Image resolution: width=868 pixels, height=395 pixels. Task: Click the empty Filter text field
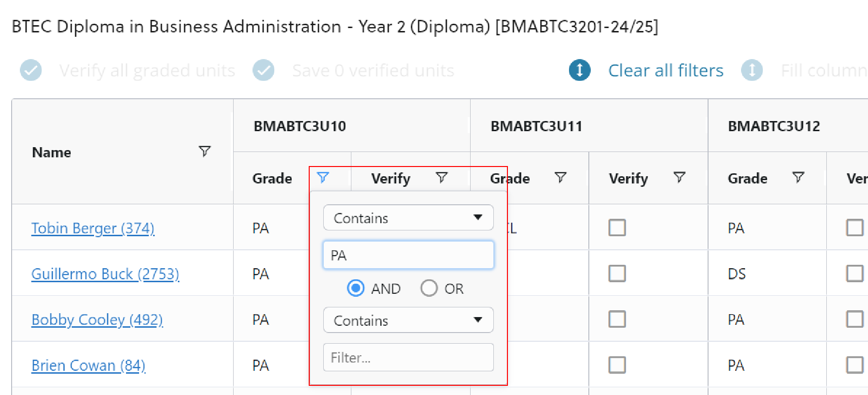[408, 357]
